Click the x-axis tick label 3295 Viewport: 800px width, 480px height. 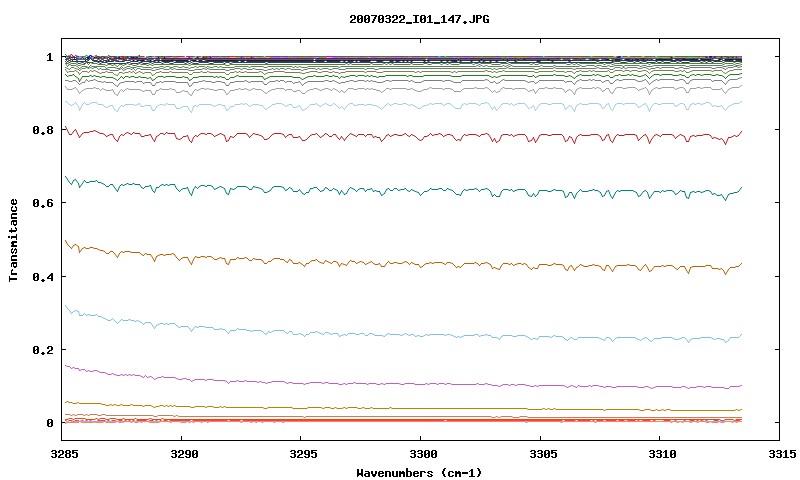pyautogui.click(x=303, y=454)
